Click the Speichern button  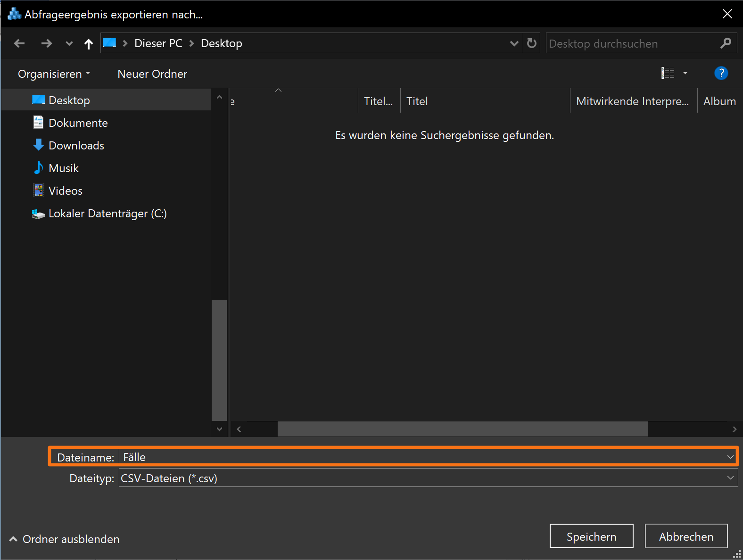[x=591, y=536]
